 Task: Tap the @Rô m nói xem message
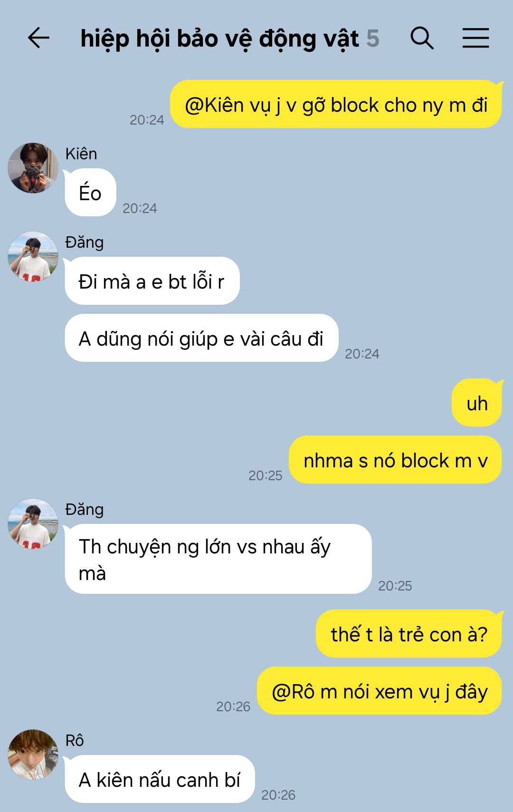380,691
